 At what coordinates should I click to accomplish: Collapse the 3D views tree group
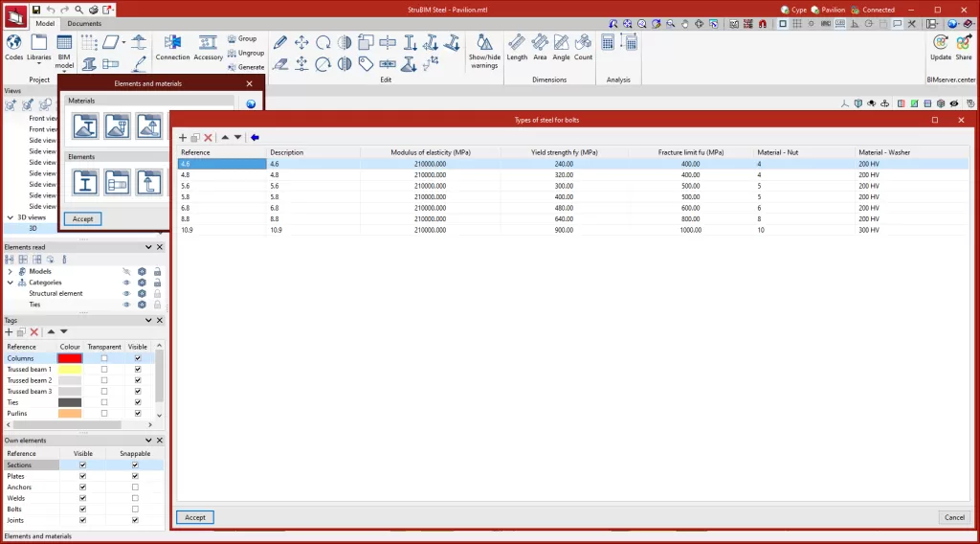(x=10, y=217)
